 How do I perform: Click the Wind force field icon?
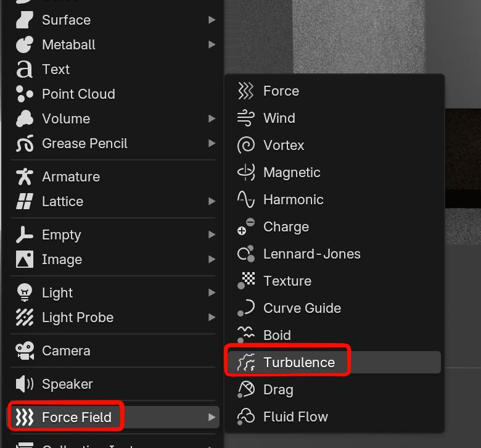[246, 118]
